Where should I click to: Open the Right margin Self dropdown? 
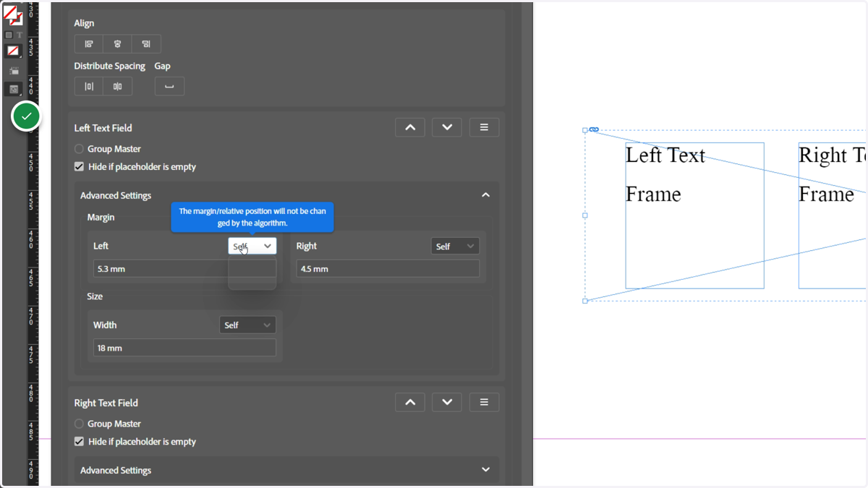pos(455,246)
